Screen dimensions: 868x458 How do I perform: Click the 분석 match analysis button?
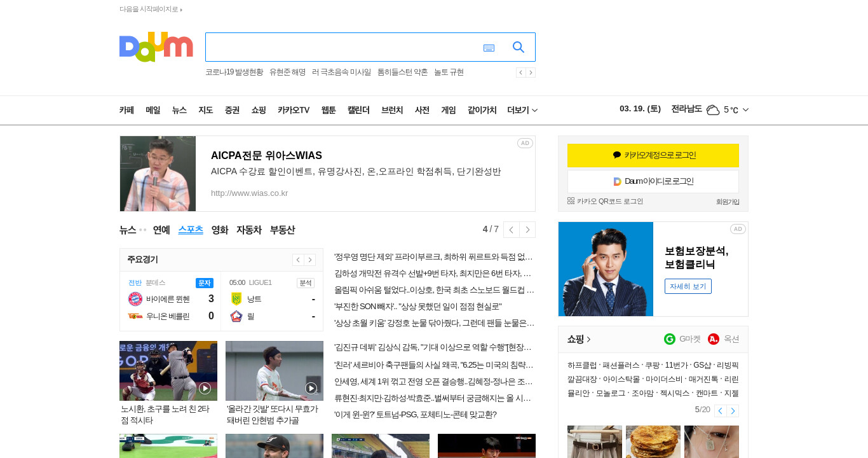tap(306, 282)
